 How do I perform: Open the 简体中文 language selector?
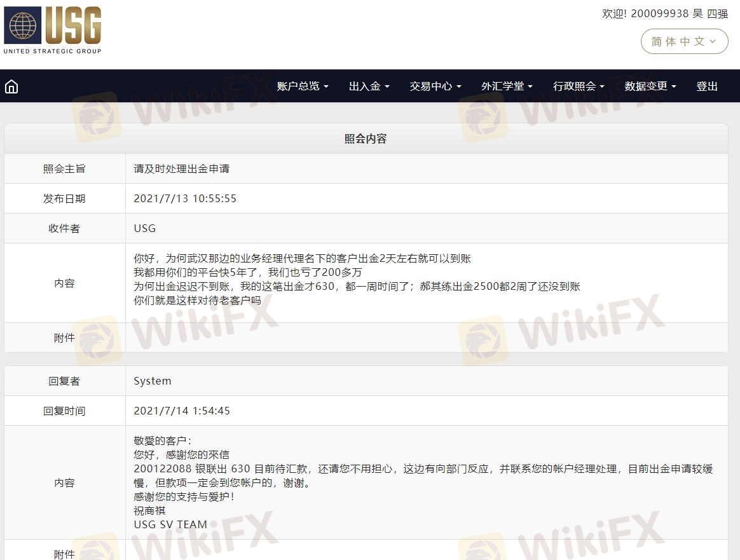(x=684, y=41)
